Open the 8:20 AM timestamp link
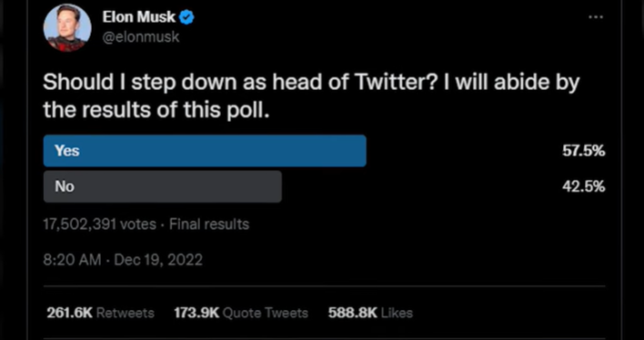 (x=72, y=260)
